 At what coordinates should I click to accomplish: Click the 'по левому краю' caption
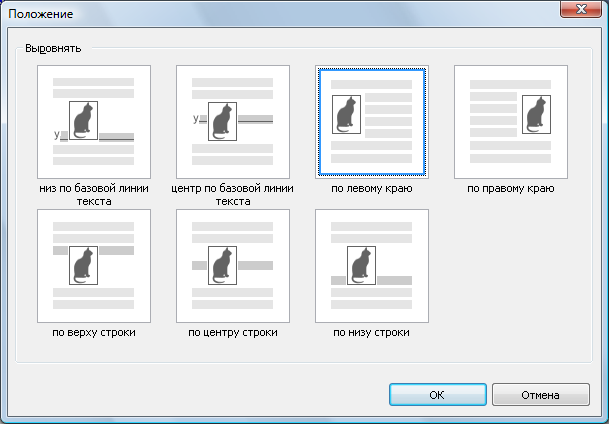371,188
